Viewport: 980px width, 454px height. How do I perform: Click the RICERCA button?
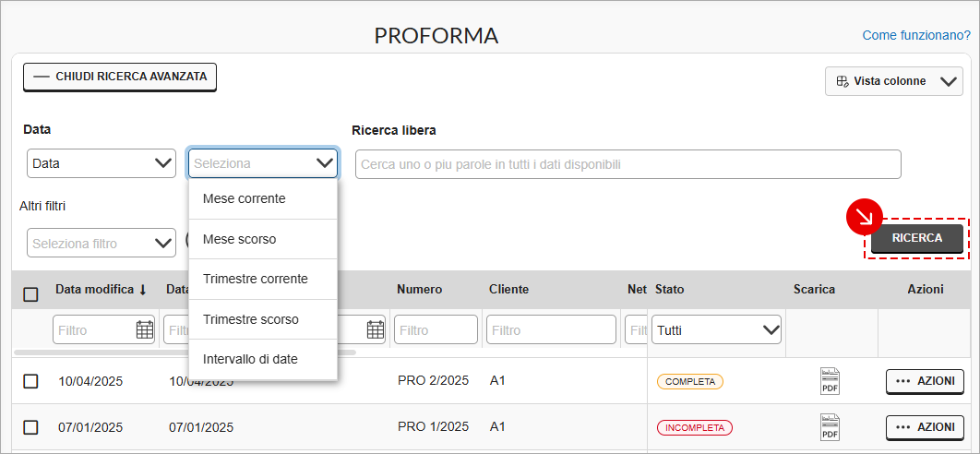tap(917, 238)
